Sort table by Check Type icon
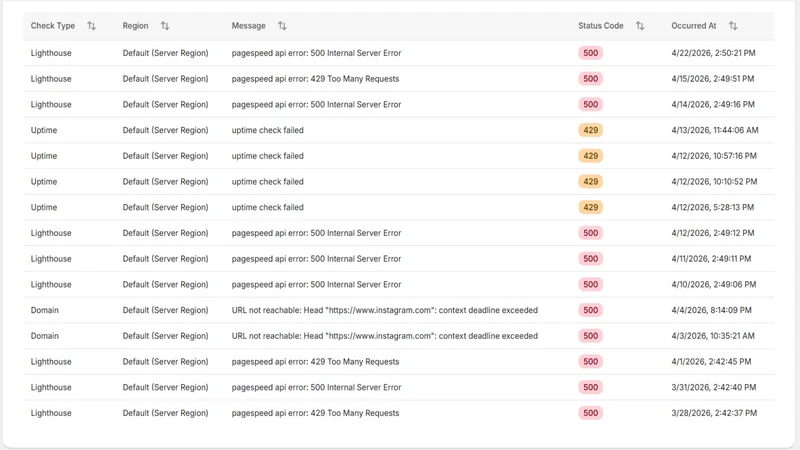The height and width of the screenshot is (450, 800). click(x=91, y=26)
